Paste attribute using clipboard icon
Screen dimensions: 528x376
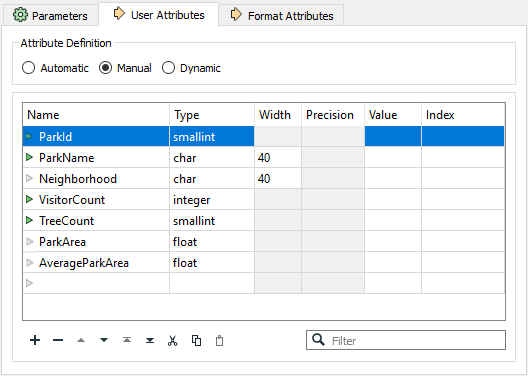coord(219,341)
